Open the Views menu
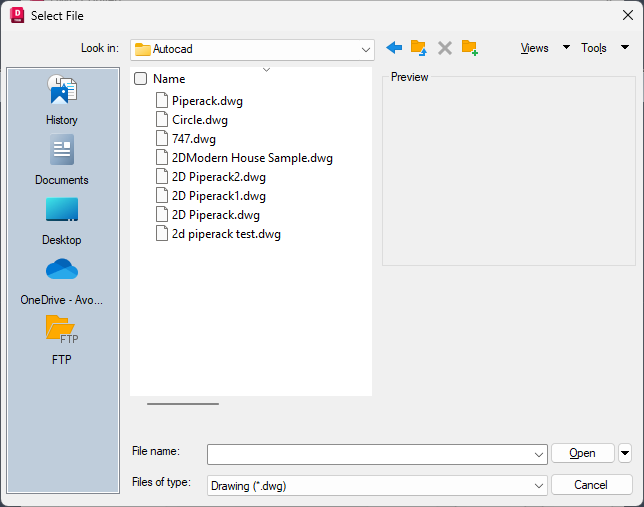The height and width of the screenshot is (507, 644). (x=534, y=48)
